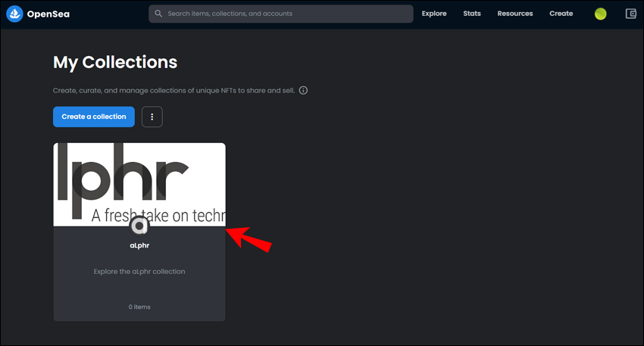644x346 pixels.
Task: Open the three-dot more options menu
Action: click(152, 117)
